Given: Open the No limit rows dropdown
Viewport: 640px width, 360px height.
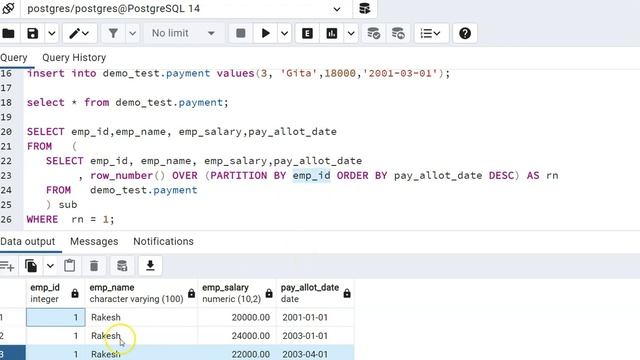Looking at the screenshot, I should pyautogui.click(x=183, y=33).
